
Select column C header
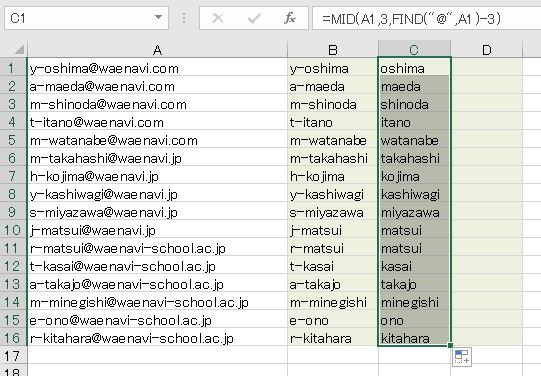coord(414,50)
